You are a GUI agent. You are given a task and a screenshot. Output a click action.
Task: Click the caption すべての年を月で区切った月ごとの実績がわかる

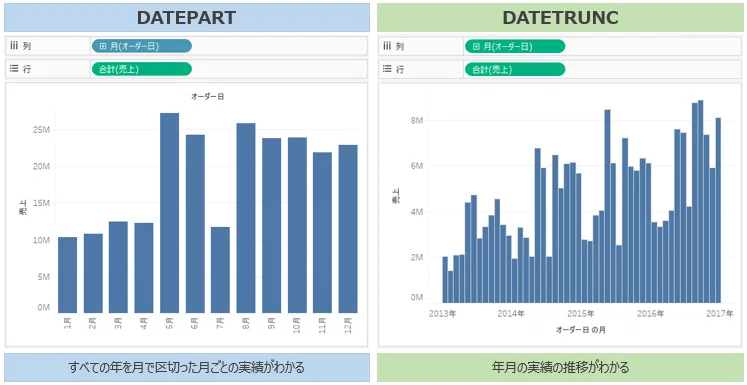[187, 367]
